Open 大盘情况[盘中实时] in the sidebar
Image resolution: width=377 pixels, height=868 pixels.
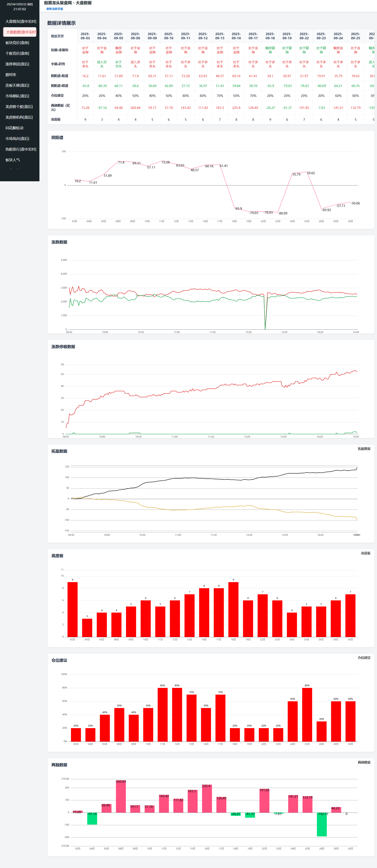[21, 22]
